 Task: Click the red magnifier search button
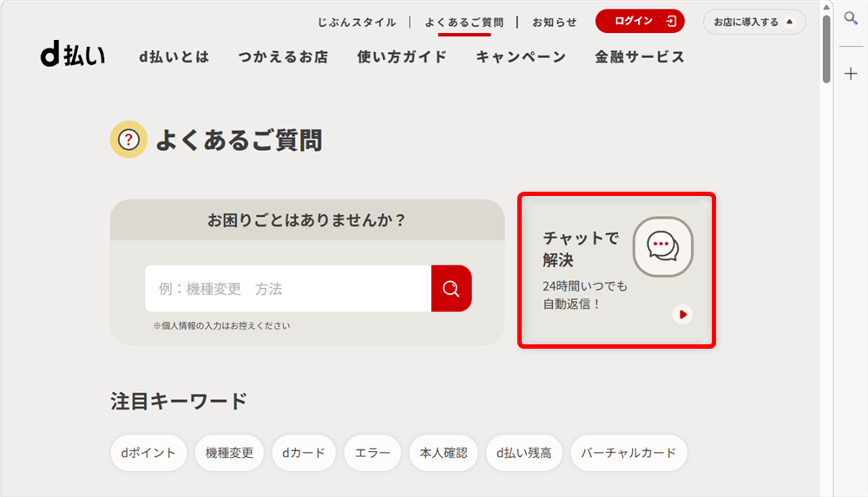coord(451,288)
